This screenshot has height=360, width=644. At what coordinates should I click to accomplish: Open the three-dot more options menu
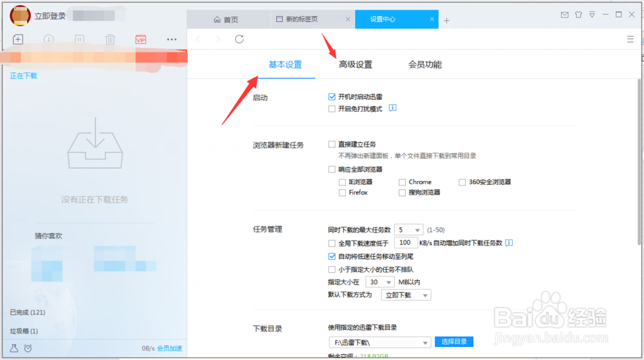pos(172,39)
